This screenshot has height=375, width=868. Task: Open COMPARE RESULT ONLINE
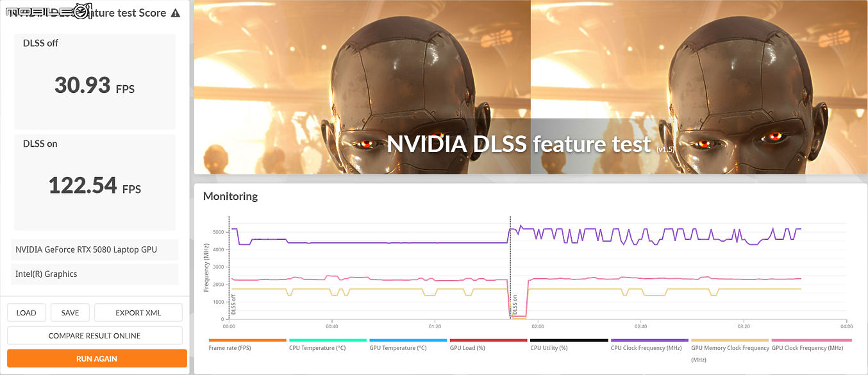[95, 335]
